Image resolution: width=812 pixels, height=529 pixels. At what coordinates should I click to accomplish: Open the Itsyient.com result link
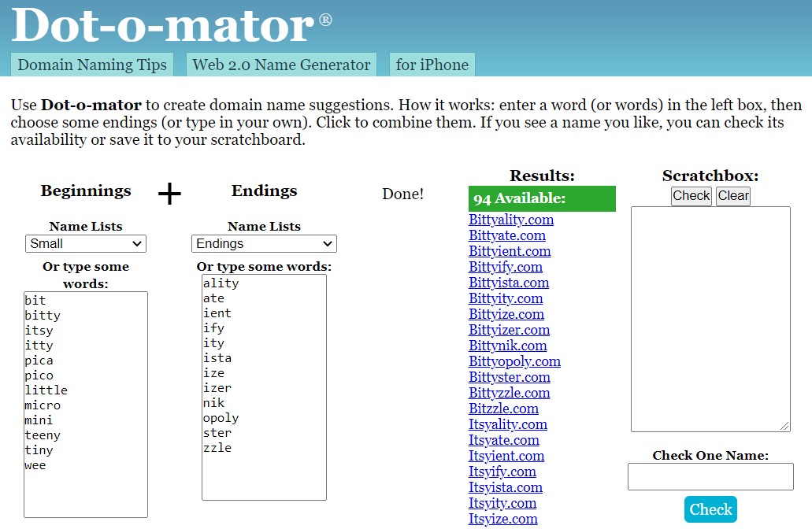[x=506, y=456]
